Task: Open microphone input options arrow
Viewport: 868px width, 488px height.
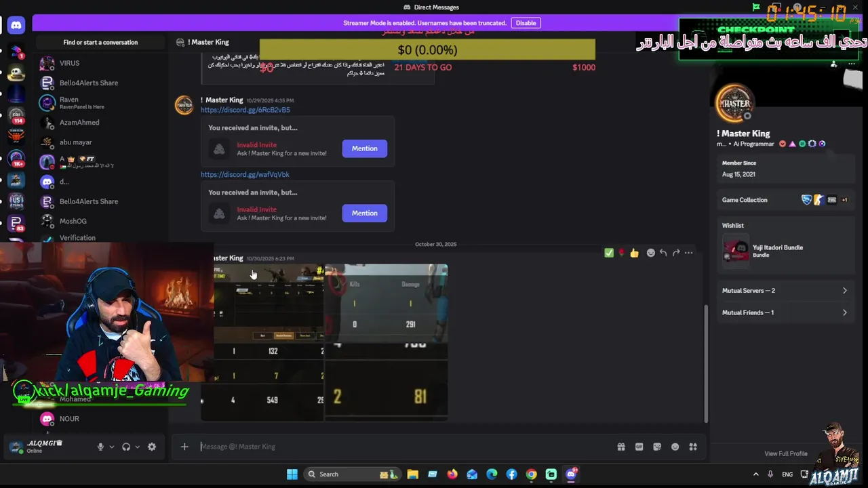Action: (112, 447)
